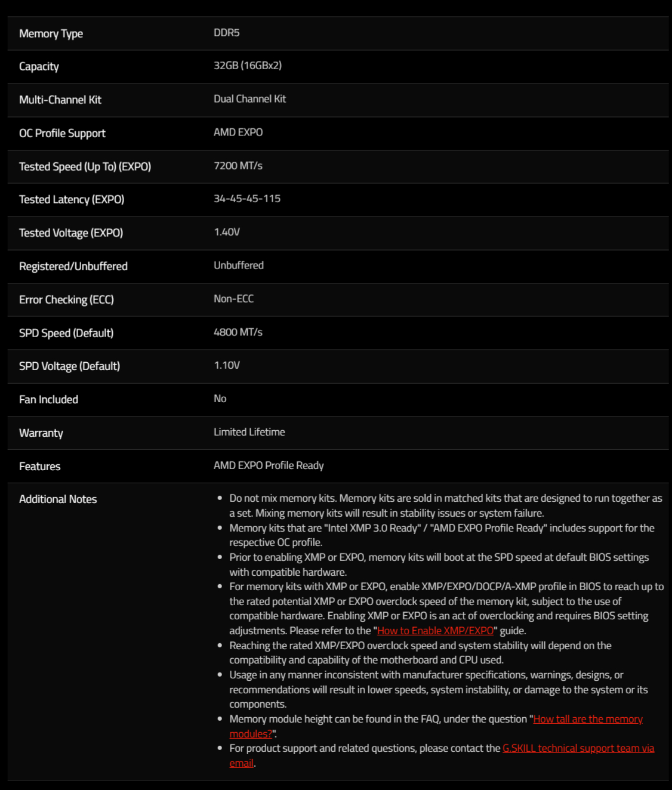Click the AMD EXPO profile support value
672x790 pixels.
pyautogui.click(x=238, y=132)
